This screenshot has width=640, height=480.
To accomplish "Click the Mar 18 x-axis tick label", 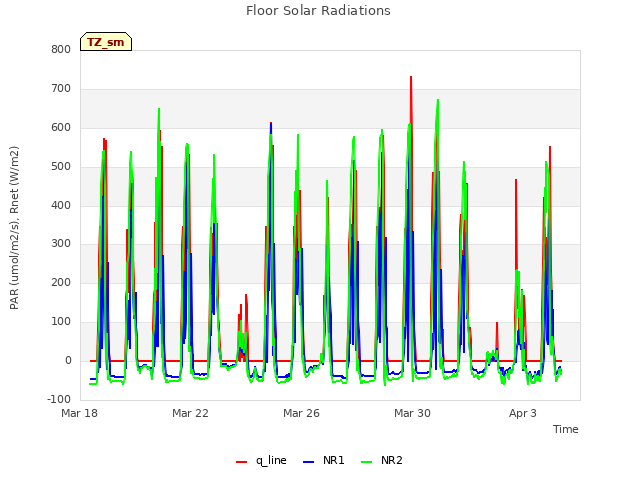I will click(x=80, y=413).
